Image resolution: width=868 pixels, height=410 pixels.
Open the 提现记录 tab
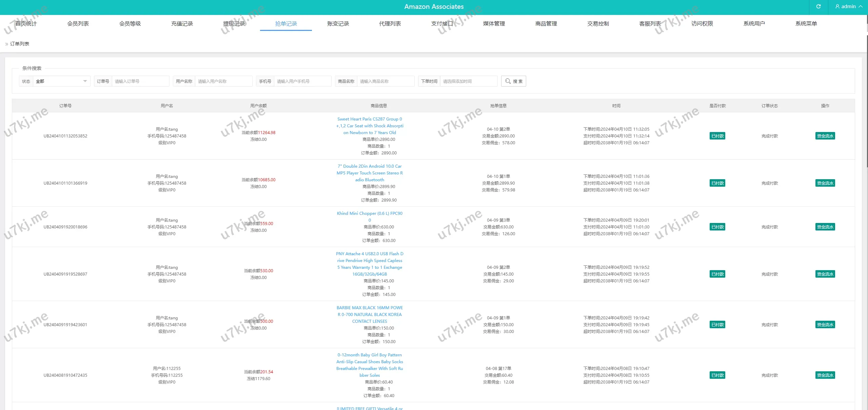point(234,23)
